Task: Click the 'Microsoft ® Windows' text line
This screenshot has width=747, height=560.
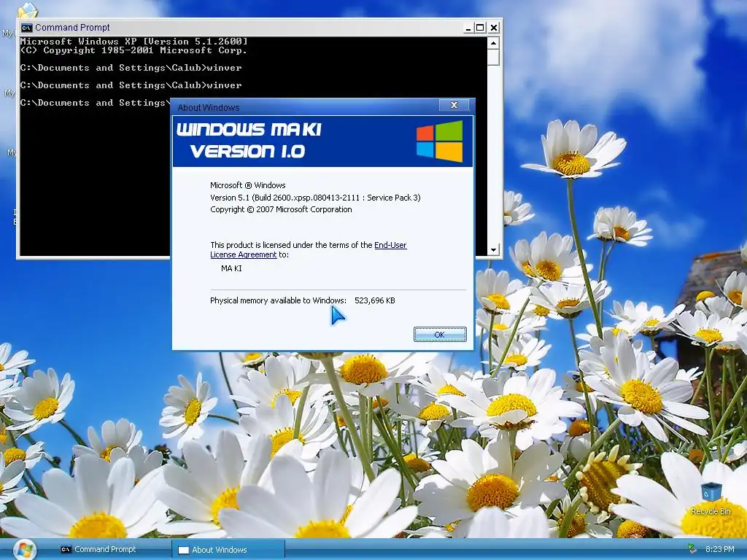Action: pyautogui.click(x=248, y=185)
